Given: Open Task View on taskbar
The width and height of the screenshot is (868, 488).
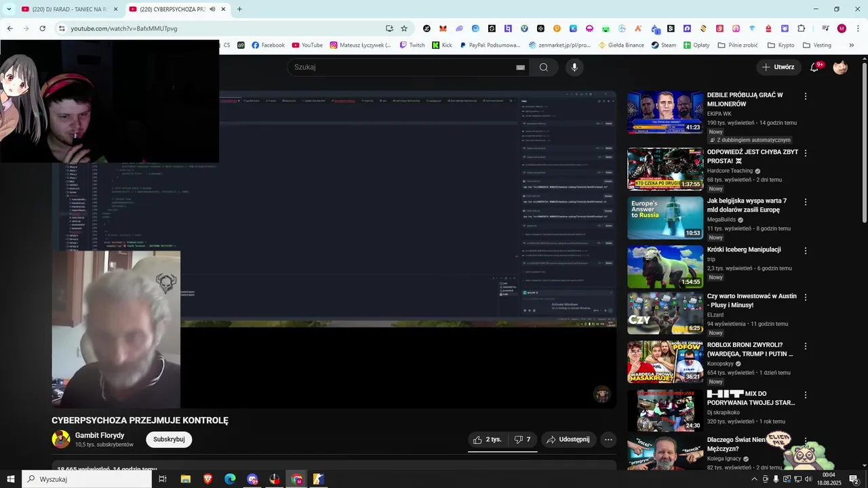Looking at the screenshot, I should click(x=163, y=479).
